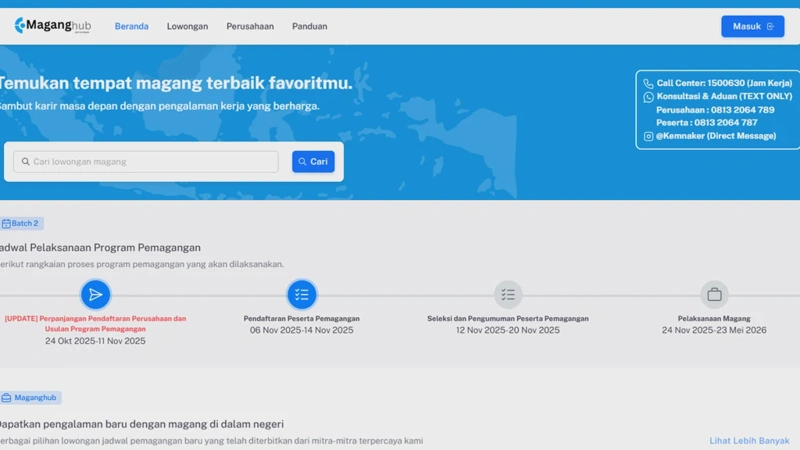Click the Pendaftaran Peserta Pemagangan label

(302, 318)
